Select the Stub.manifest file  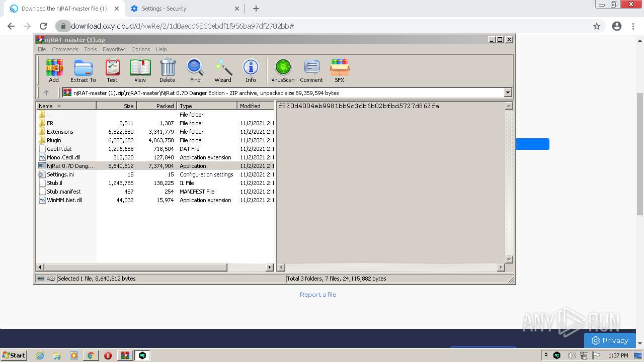click(x=156, y=192)
